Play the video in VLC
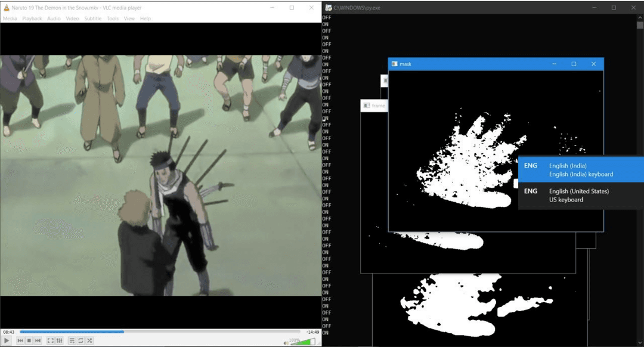The image size is (644, 347). click(x=7, y=340)
